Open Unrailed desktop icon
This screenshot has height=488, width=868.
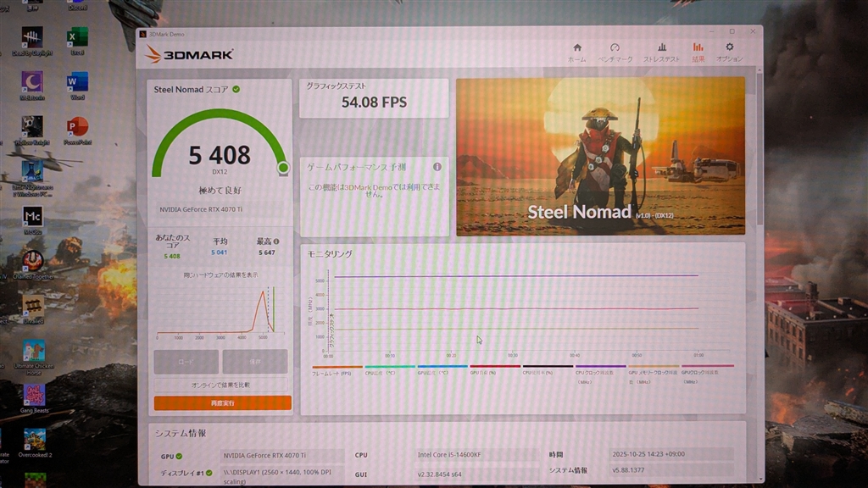pos(33,309)
